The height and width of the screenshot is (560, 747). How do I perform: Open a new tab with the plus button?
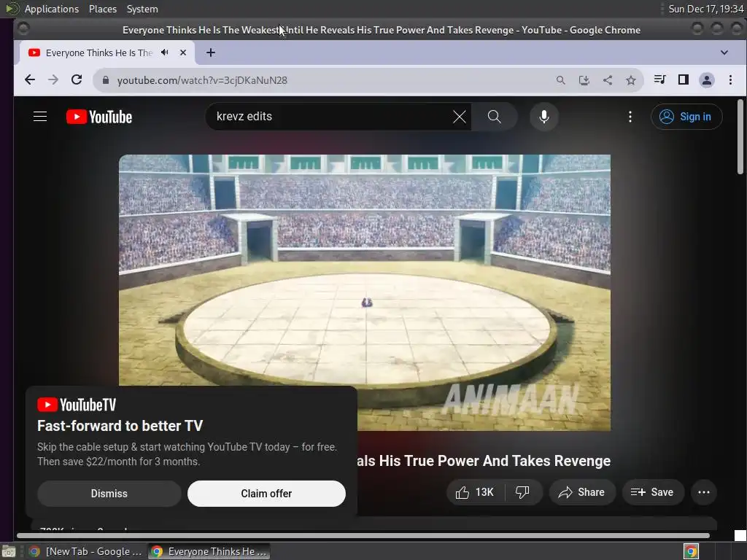(211, 52)
